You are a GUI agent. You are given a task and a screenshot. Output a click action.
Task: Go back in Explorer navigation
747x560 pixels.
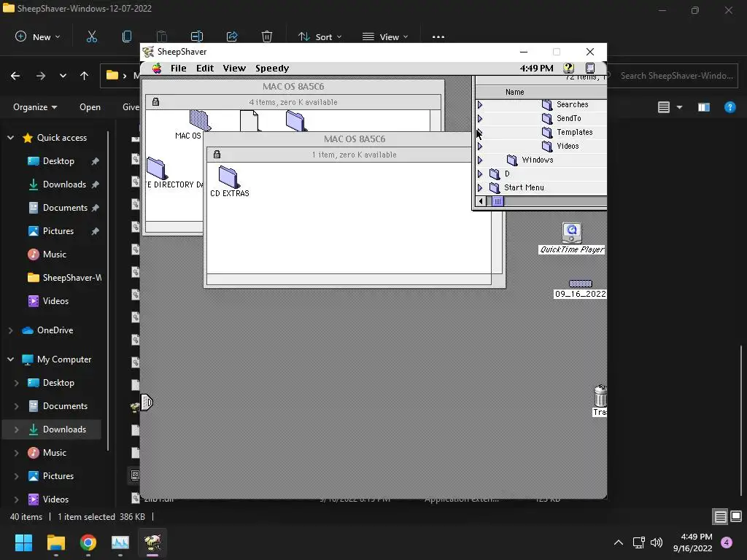15,76
